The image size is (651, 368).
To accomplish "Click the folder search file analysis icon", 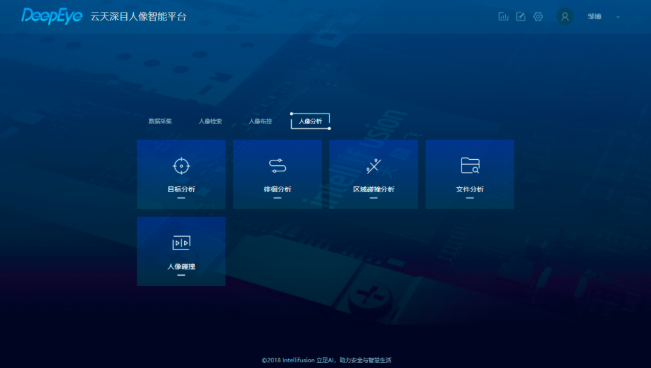I will coord(470,165).
